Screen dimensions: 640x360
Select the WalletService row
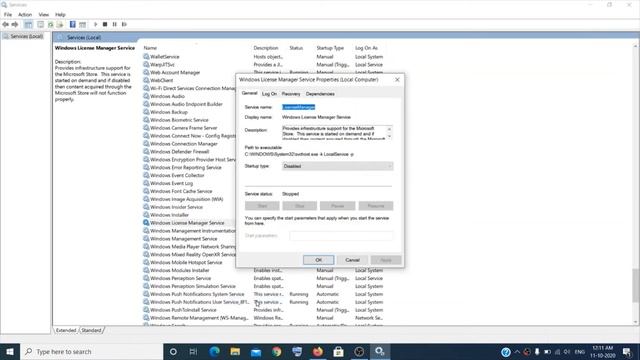coord(263,57)
